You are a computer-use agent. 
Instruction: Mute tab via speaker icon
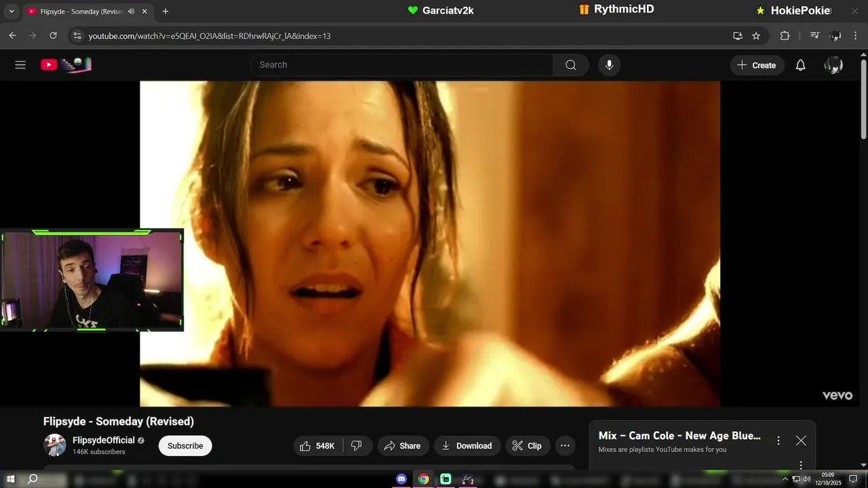click(x=131, y=12)
